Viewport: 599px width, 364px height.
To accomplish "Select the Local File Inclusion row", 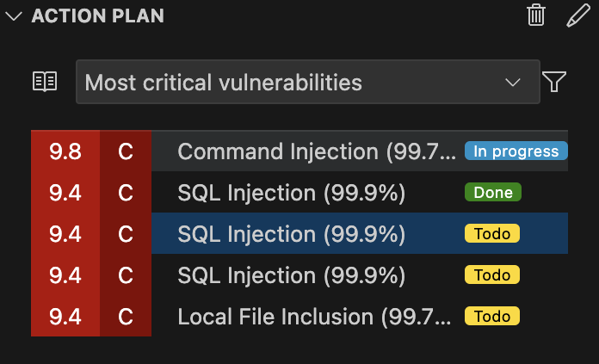I will [x=317, y=317].
